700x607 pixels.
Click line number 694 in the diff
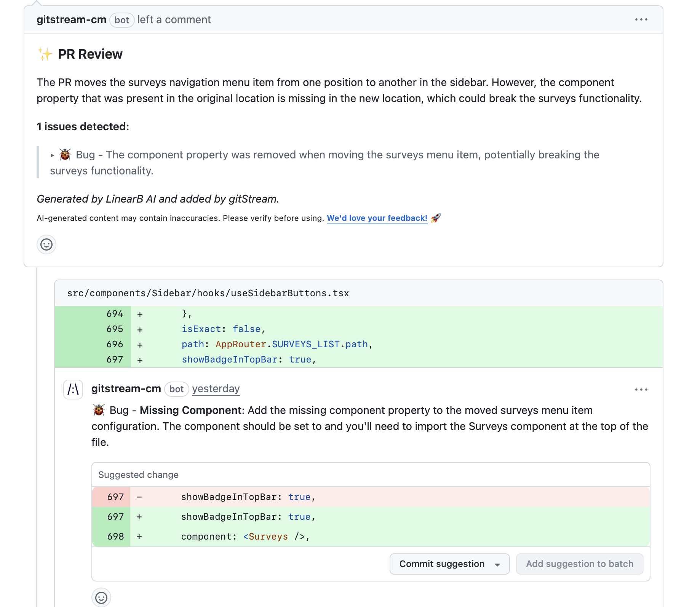tap(114, 313)
